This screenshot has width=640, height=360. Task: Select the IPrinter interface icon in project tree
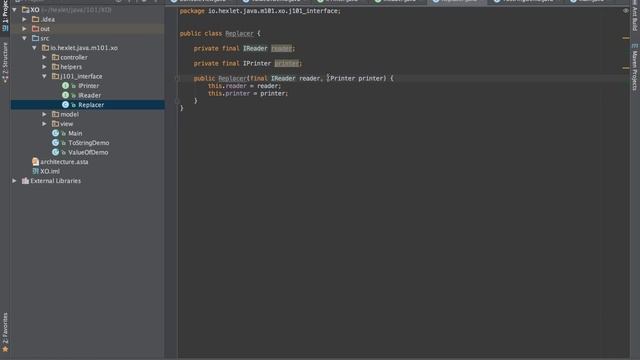coord(65,86)
